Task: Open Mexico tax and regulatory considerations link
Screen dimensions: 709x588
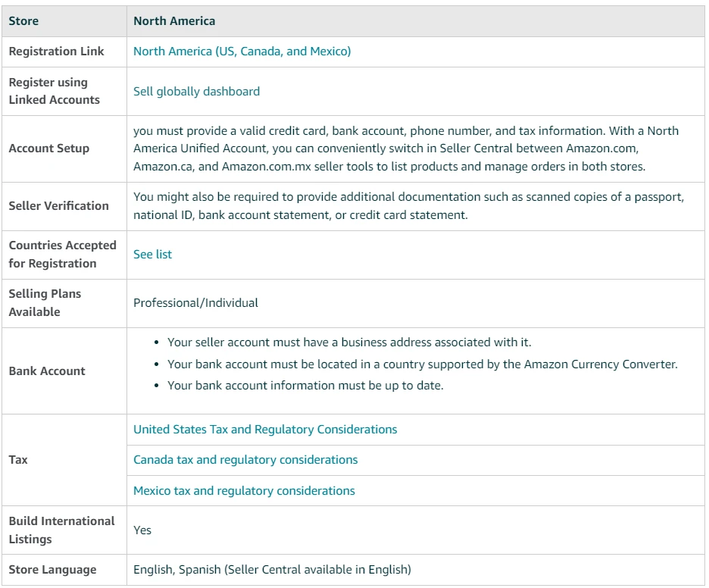Action: pyautogui.click(x=244, y=491)
